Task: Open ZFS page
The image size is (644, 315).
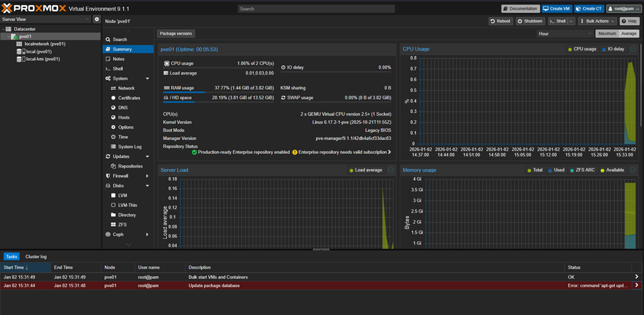Action: [x=128, y=225]
